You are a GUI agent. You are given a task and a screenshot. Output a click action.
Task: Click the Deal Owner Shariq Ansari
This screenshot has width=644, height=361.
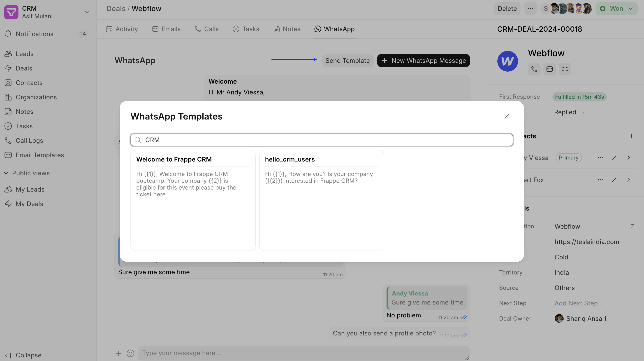click(x=580, y=319)
